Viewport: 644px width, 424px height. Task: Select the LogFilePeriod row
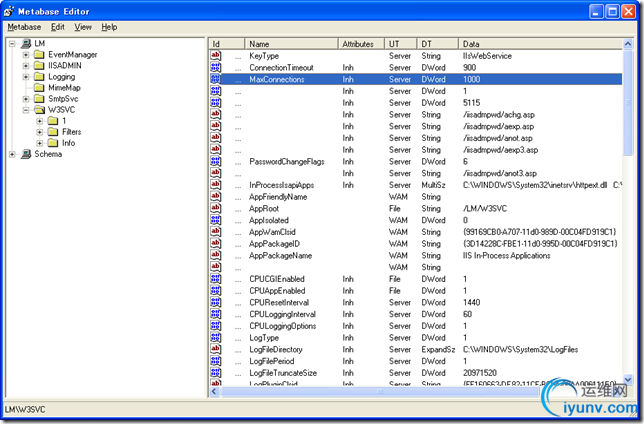(416, 361)
